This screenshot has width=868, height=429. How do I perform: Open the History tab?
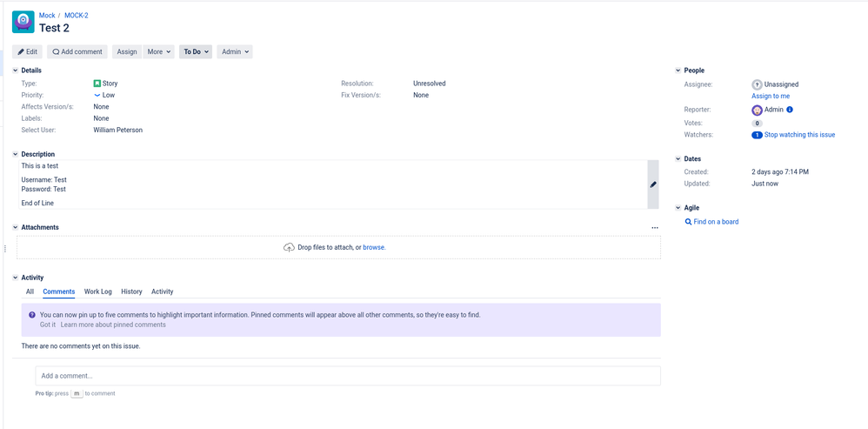(131, 292)
